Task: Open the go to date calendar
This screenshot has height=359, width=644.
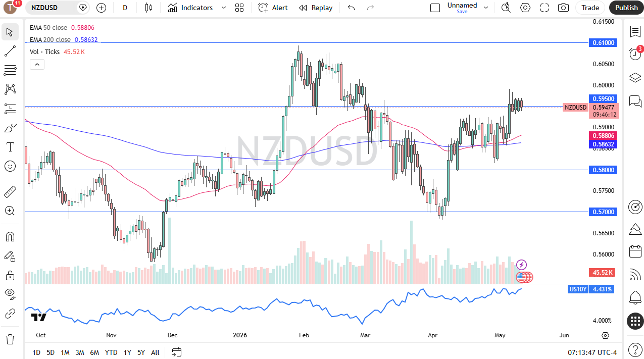Action: pos(176,352)
